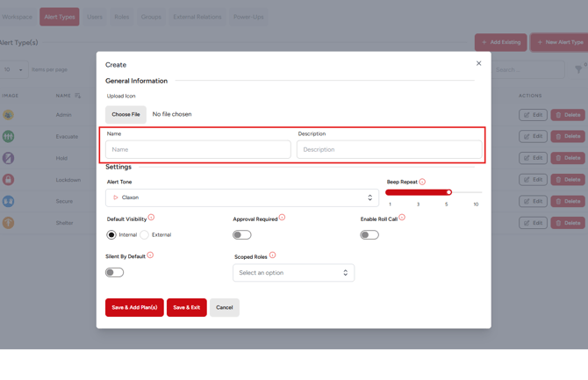Click the Approval Required info icon
The width and height of the screenshot is (588, 380).
tap(282, 218)
